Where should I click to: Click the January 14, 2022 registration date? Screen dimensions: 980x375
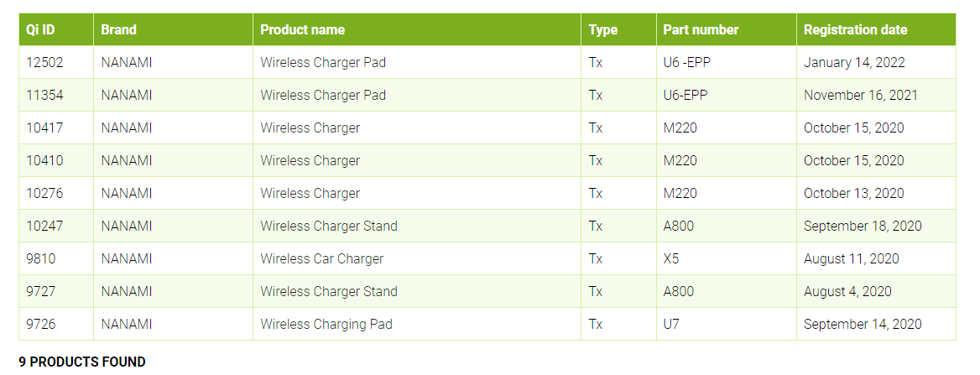(854, 62)
